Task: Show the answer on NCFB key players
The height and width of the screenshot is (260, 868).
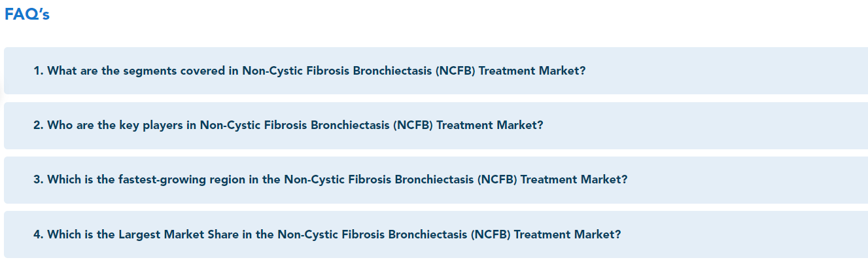Action: [x=436, y=125]
